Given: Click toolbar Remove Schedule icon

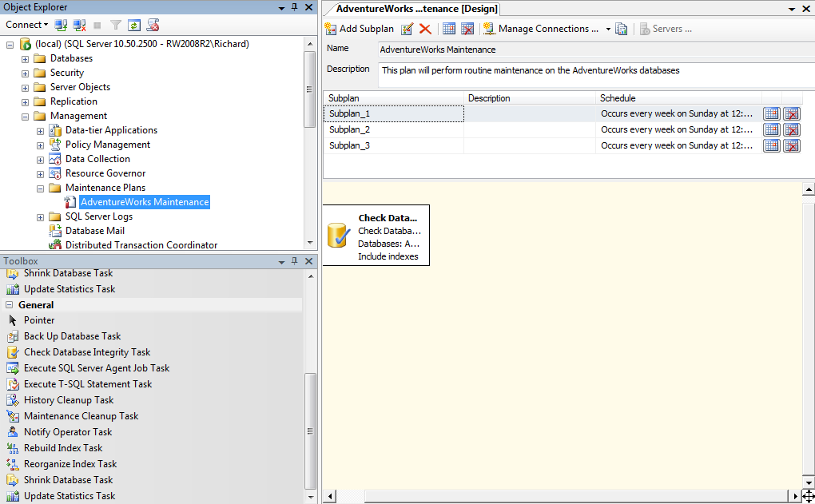Looking at the screenshot, I should [x=467, y=29].
